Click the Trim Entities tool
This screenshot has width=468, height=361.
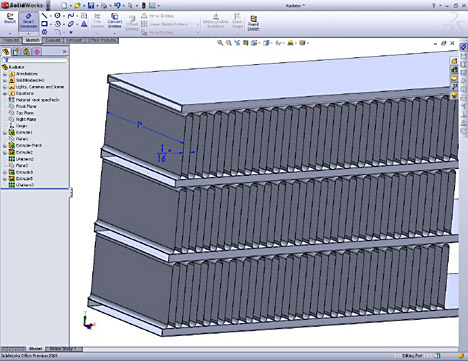pos(97,21)
